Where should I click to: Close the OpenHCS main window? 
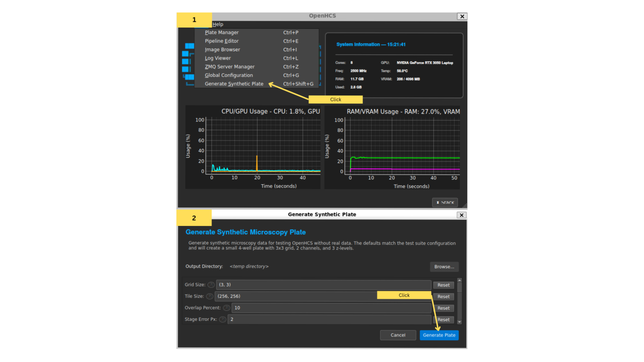[462, 16]
